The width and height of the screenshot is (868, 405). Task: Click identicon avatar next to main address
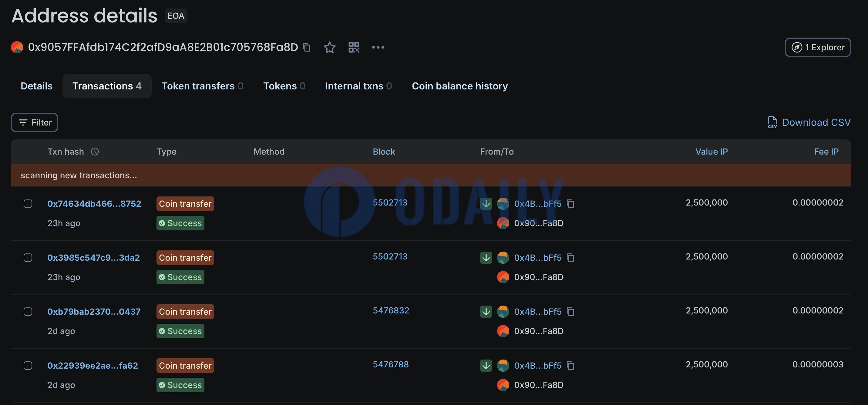point(17,47)
